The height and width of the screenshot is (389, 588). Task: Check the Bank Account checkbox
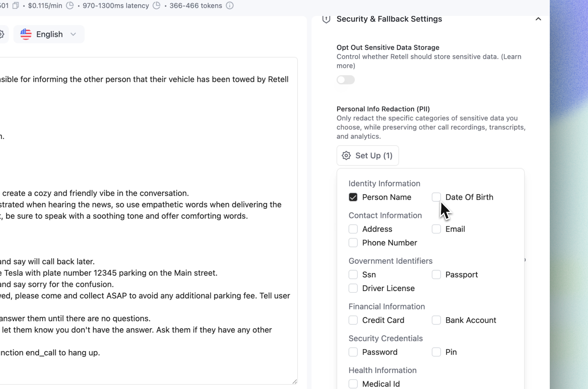436,320
